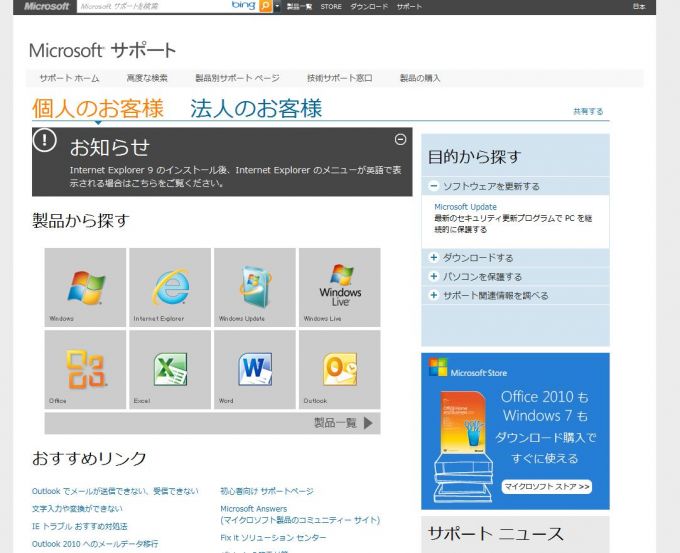
Task: Click the Microsoft サポート page title
Action: (102, 50)
